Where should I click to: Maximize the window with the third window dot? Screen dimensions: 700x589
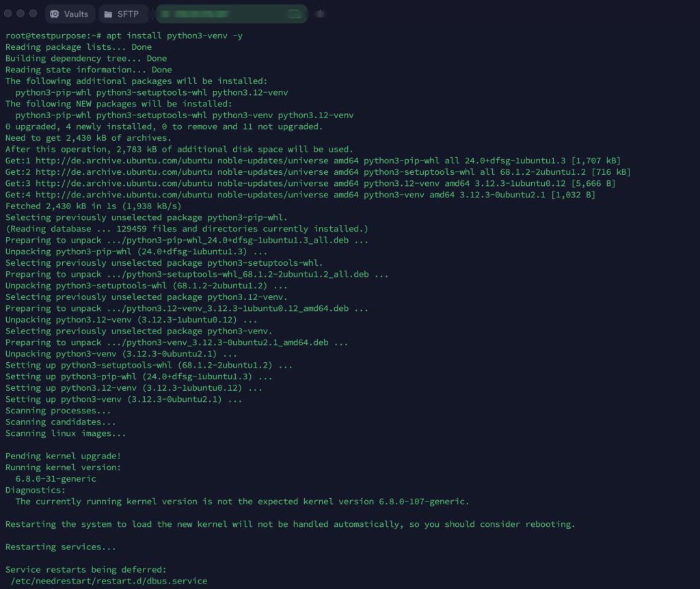tap(34, 14)
